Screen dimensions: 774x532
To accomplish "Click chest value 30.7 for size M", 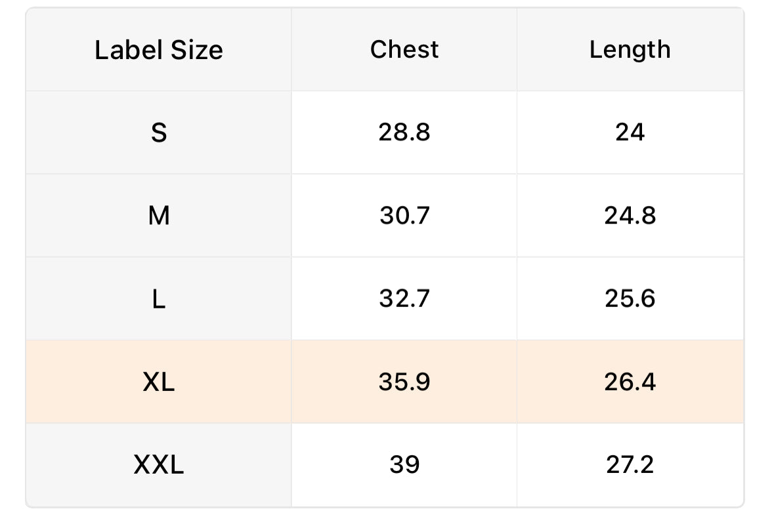I will 404,215.
